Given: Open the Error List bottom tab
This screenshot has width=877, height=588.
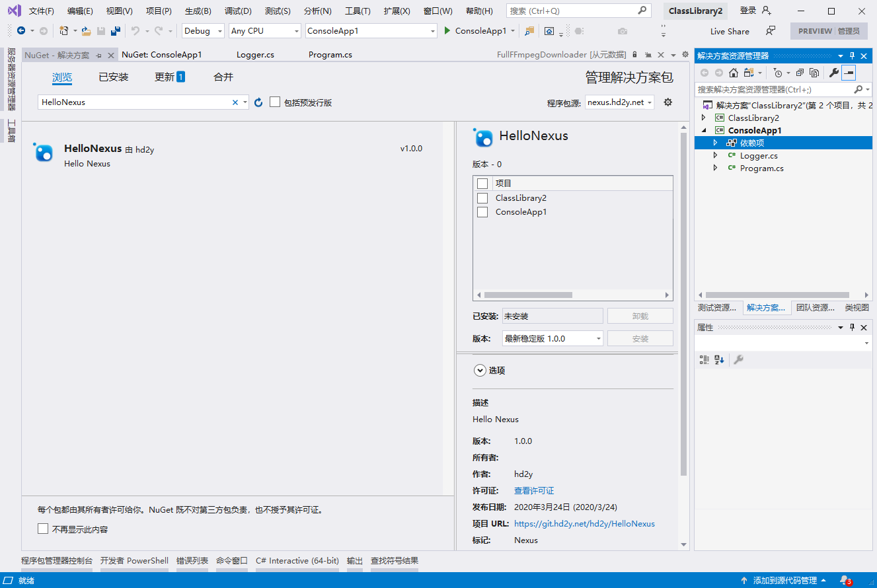Looking at the screenshot, I should click(192, 561).
